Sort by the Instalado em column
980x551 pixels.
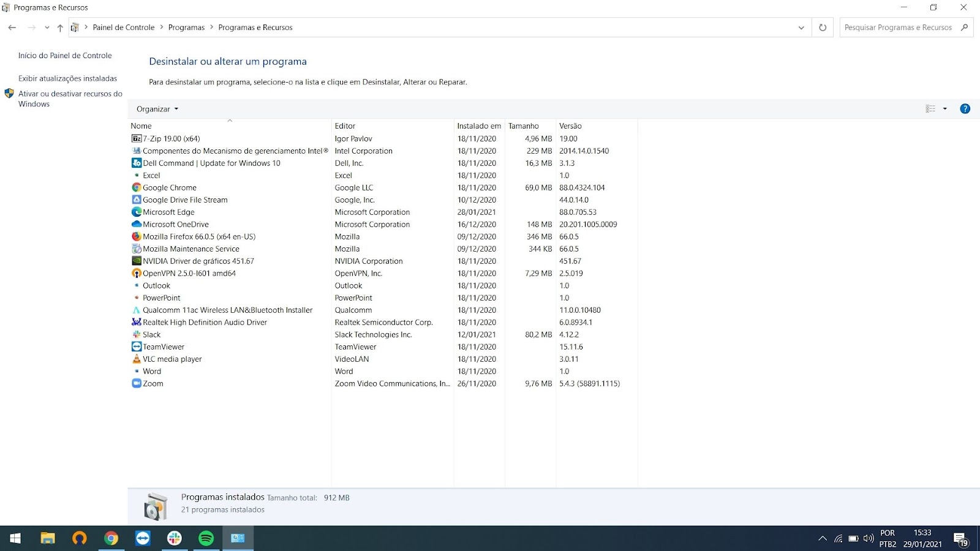pos(480,126)
